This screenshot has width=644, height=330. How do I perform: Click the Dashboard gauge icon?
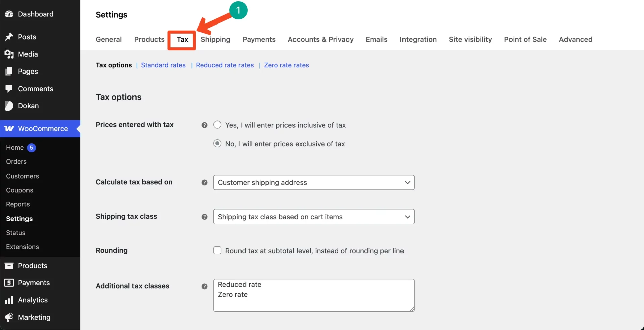click(9, 14)
